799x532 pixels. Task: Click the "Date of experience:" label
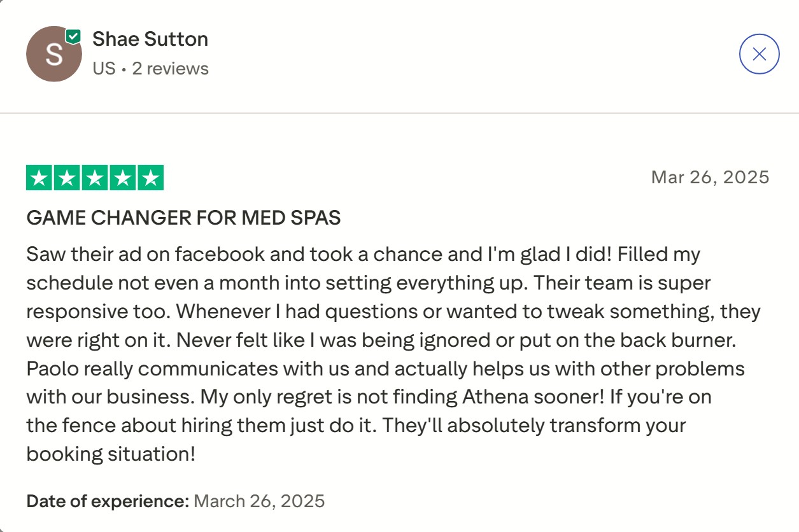click(108, 501)
